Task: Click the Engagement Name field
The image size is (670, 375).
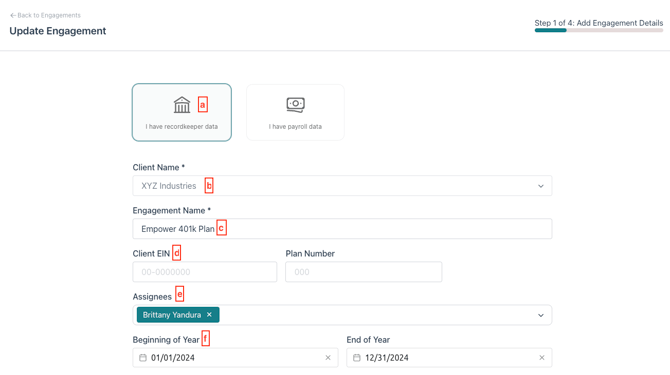Action: 342,229
